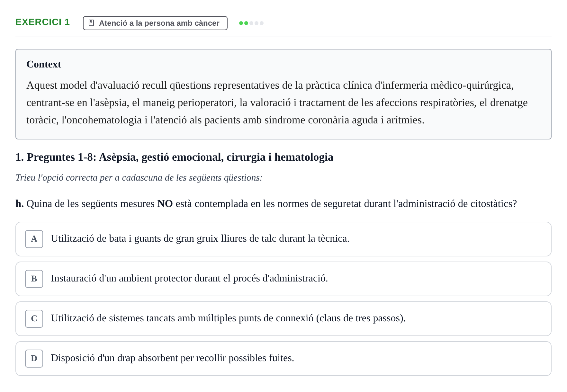Click the book icon in topic badge
This screenshot has width=567, height=392.
[91, 23]
